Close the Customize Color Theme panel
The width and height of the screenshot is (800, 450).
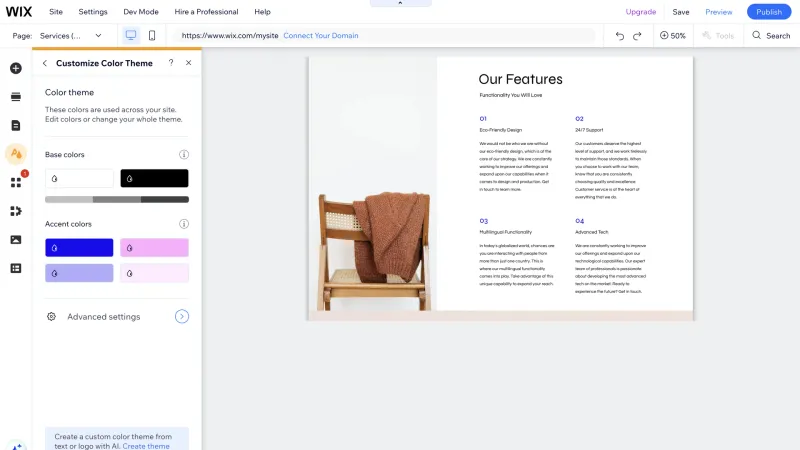(188, 62)
